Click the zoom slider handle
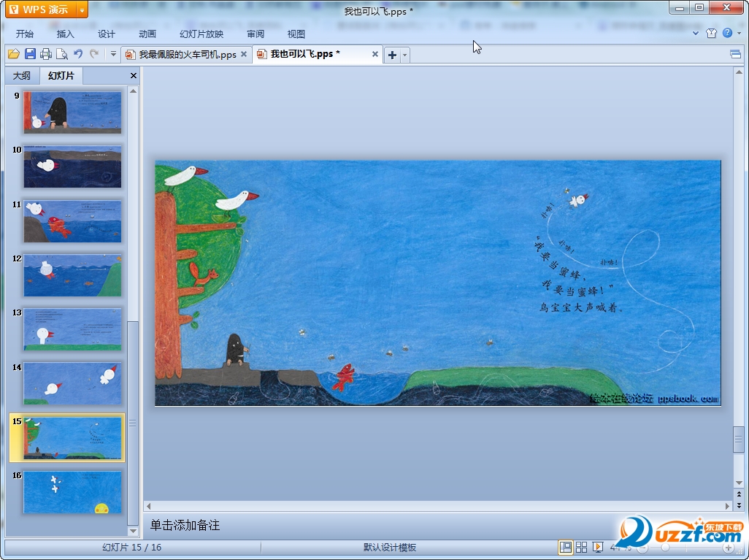Image resolution: width=749 pixels, height=560 pixels. point(665,548)
